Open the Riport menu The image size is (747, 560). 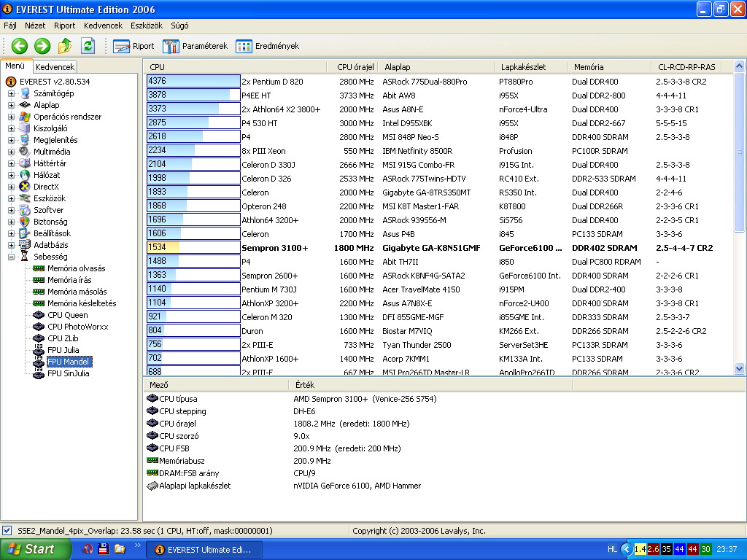click(65, 26)
